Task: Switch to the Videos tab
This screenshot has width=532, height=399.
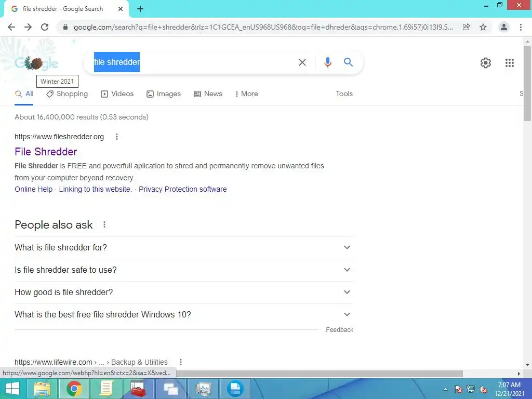Action: 117,94
